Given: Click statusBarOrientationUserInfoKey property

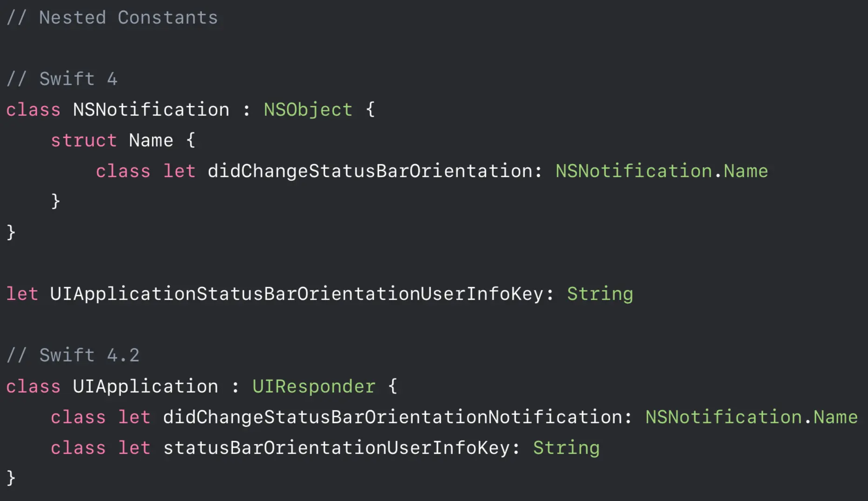Looking at the screenshot, I should 336,448.
